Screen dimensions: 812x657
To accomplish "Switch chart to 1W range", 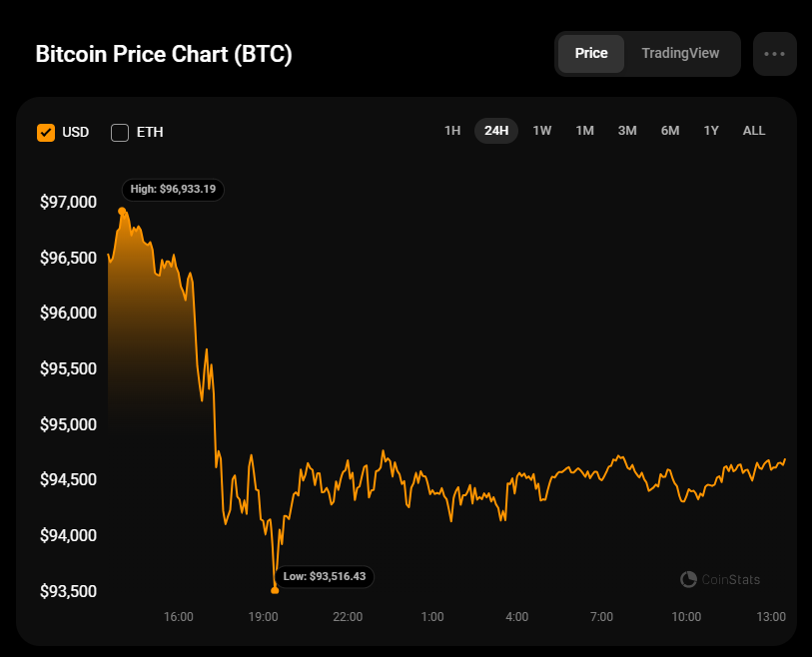I will 542,131.
